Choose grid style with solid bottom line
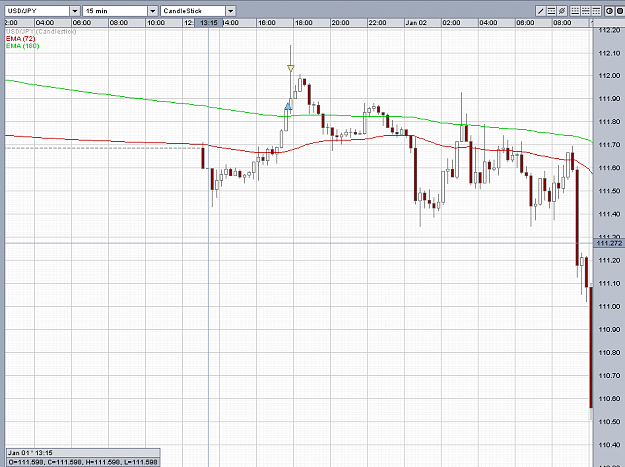Image resolution: width=625 pixels, height=467 pixels. click(575, 11)
